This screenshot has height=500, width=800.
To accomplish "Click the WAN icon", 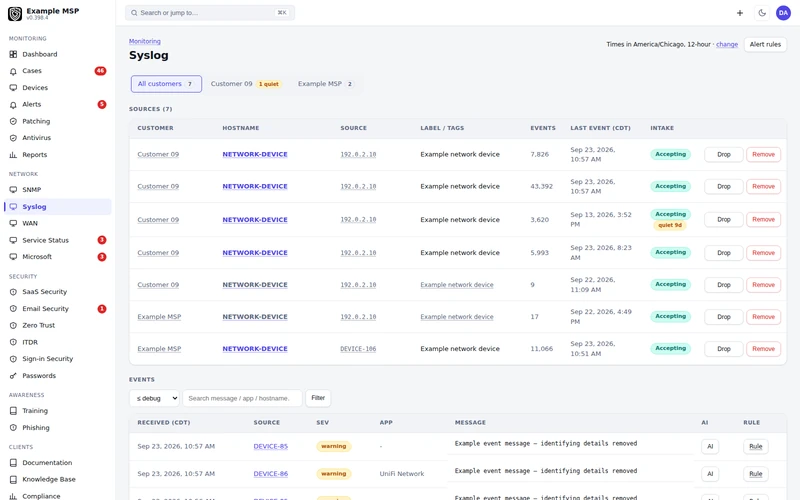I will [13, 223].
